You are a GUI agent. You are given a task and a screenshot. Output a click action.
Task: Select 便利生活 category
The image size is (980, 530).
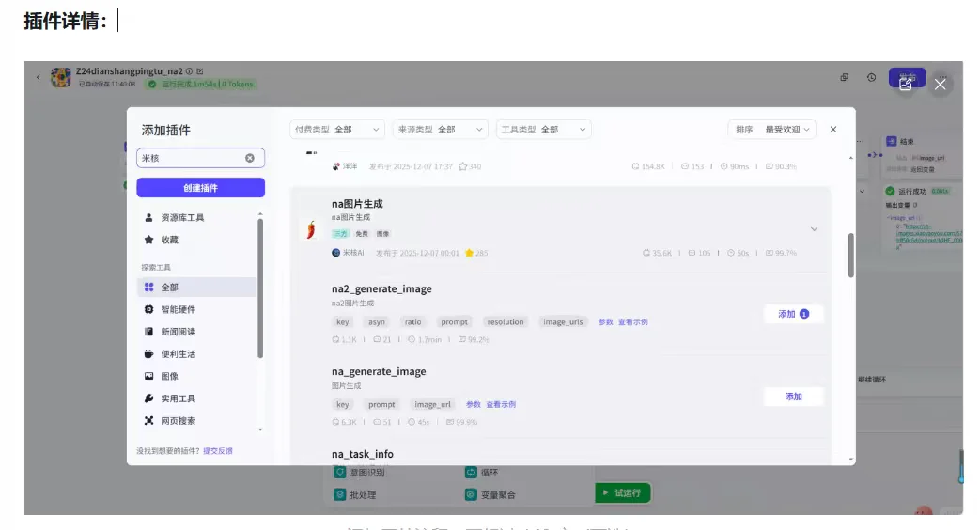(x=196, y=353)
